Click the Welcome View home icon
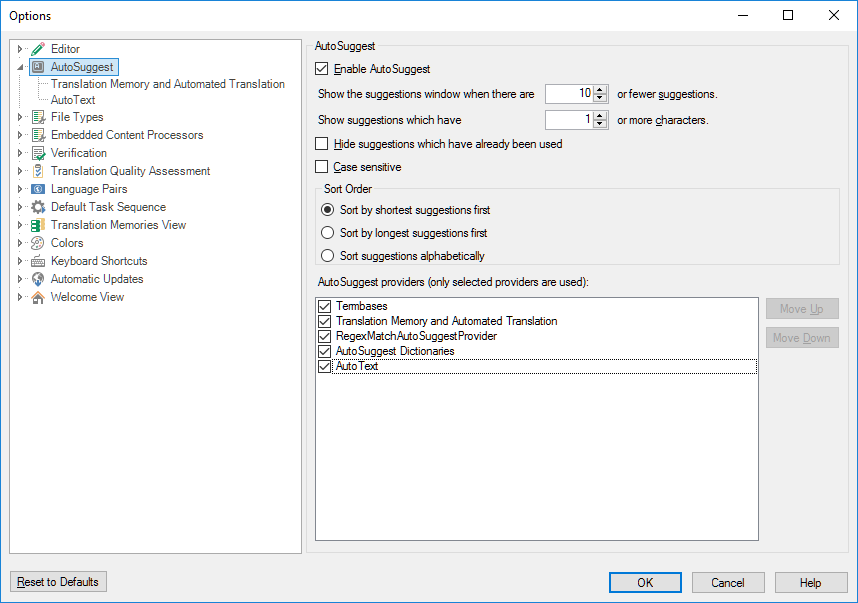Screen dimensions: 858x603 (x=38, y=297)
